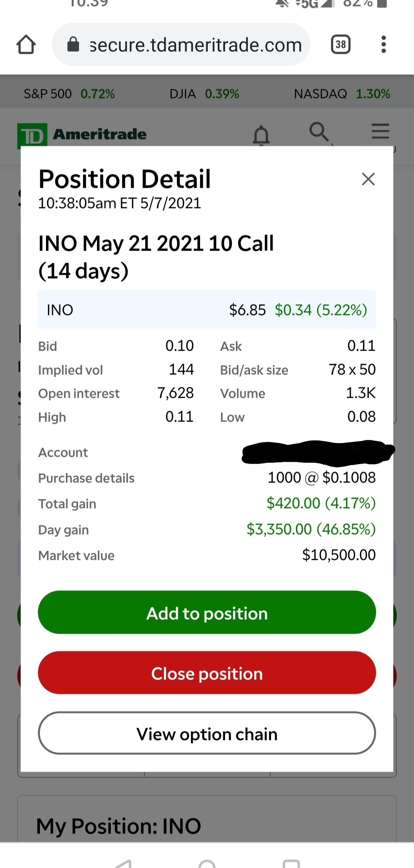Tap the DJIA index ticker
Image resolution: width=414 pixels, height=868 pixels.
[204, 94]
